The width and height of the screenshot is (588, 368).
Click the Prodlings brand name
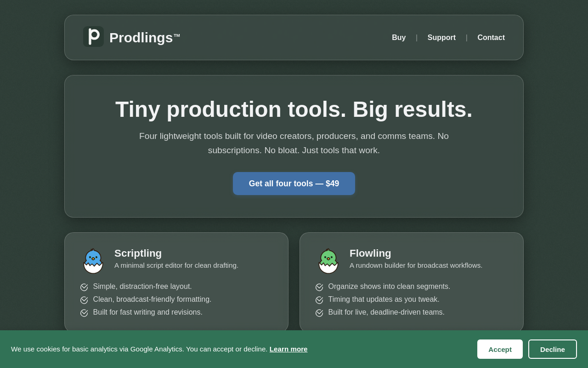145,38
